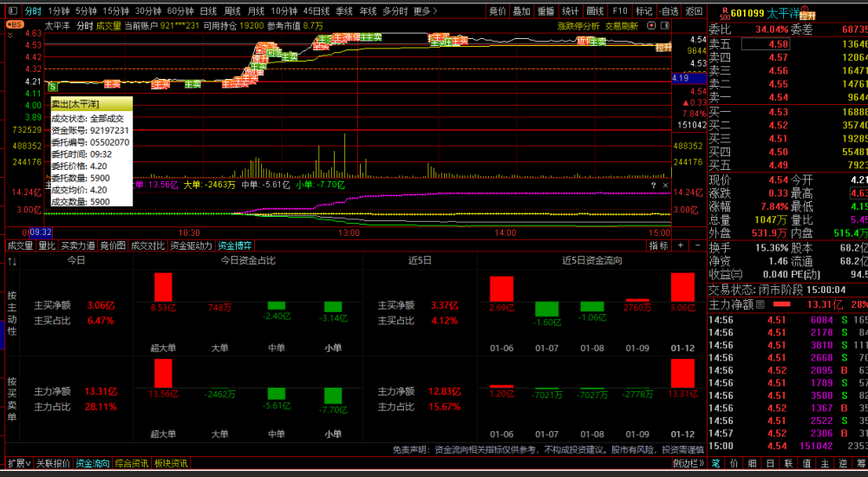Select the 量比 indicator tab
868x477 pixels.
point(47,245)
